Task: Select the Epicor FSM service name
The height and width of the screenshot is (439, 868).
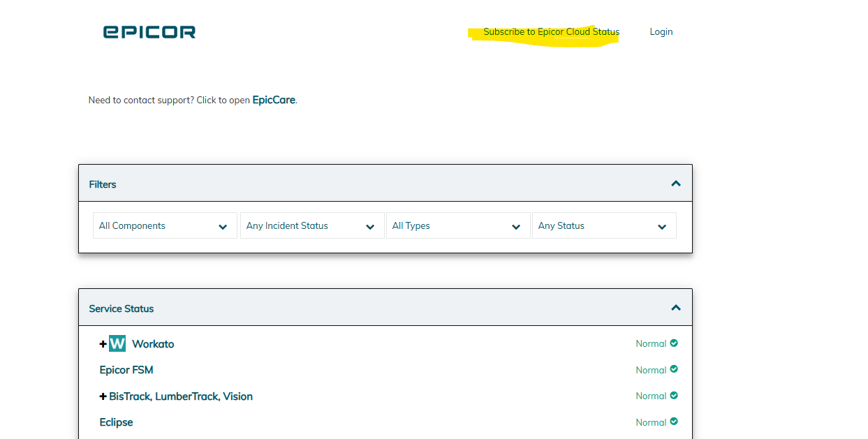Action: click(126, 370)
